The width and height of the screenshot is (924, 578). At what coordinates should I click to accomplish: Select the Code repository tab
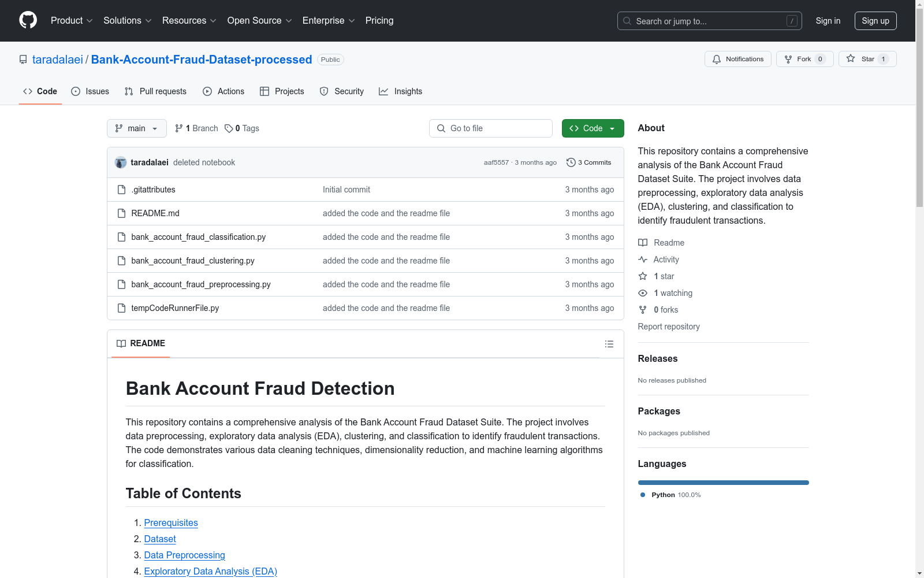tap(40, 91)
